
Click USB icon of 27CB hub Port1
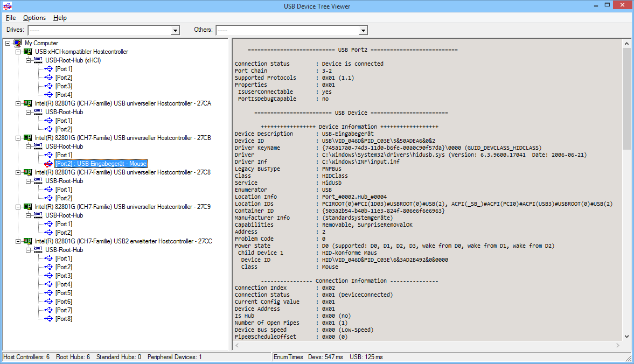[48, 155]
